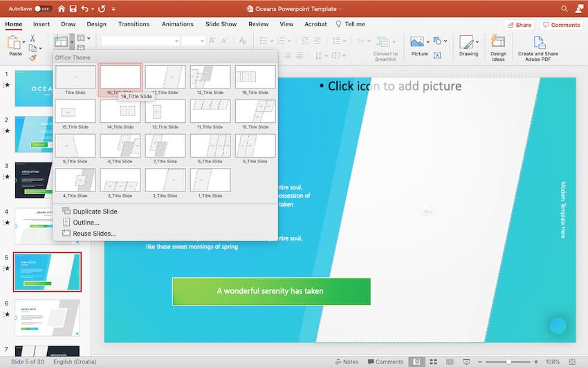The width and height of the screenshot is (588, 367).
Task: Open Notes from the status bar
Action: click(347, 361)
